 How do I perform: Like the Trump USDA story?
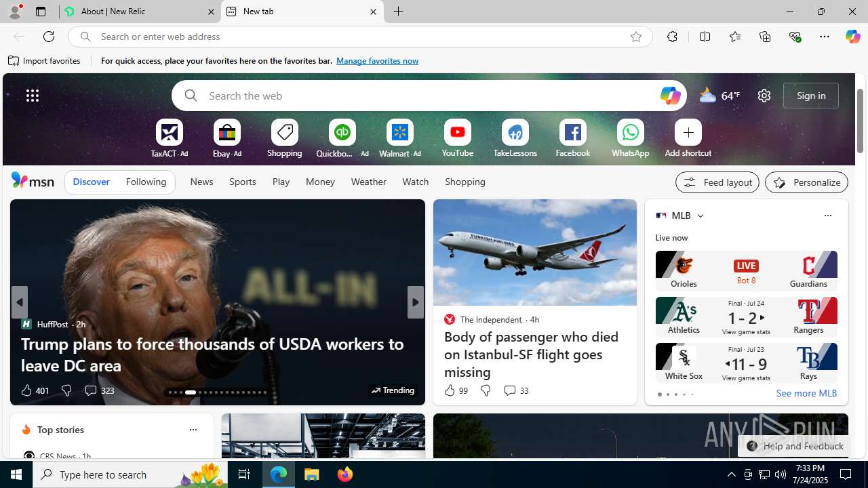35,390
